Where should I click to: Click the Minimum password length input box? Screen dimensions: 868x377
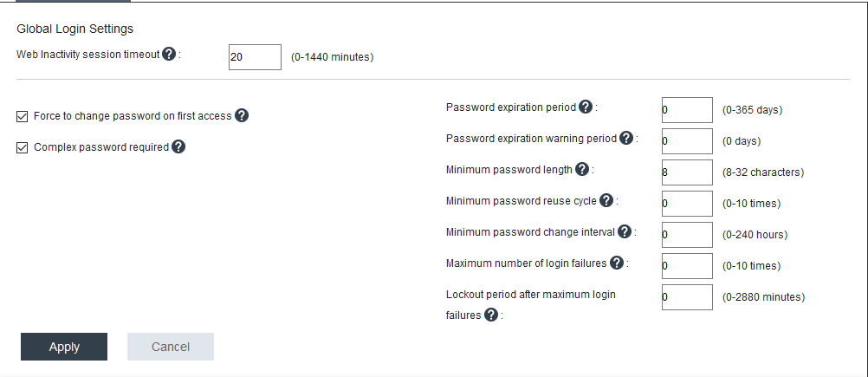coord(686,172)
